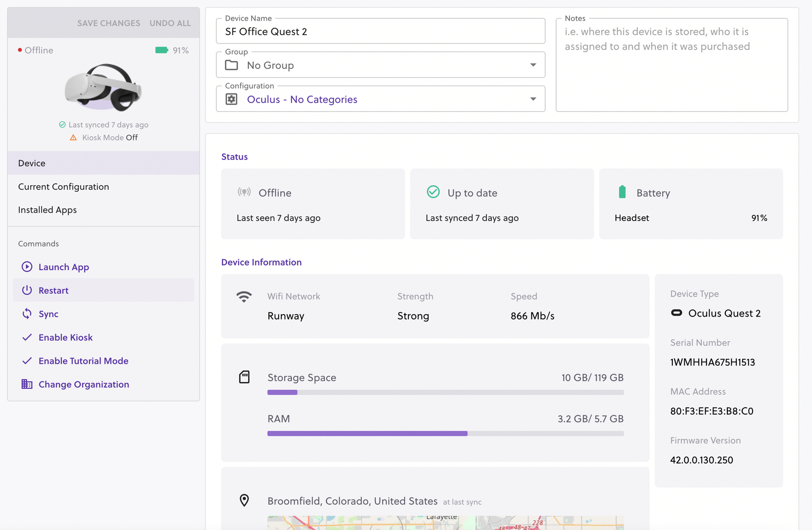Click the Launch App play icon
The image size is (812, 530).
(27, 267)
